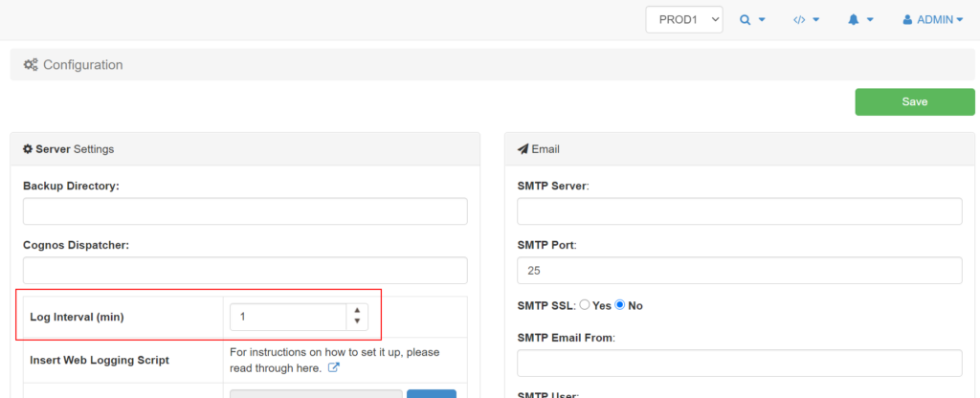The width and height of the screenshot is (980, 398).
Task: Click the Email panel heading
Action: pyautogui.click(x=740, y=149)
